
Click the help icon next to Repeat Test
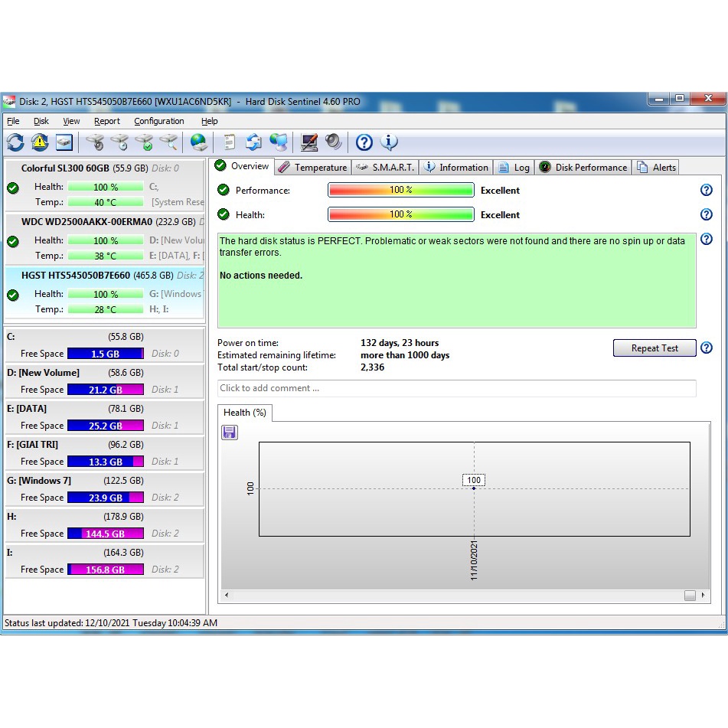point(706,348)
